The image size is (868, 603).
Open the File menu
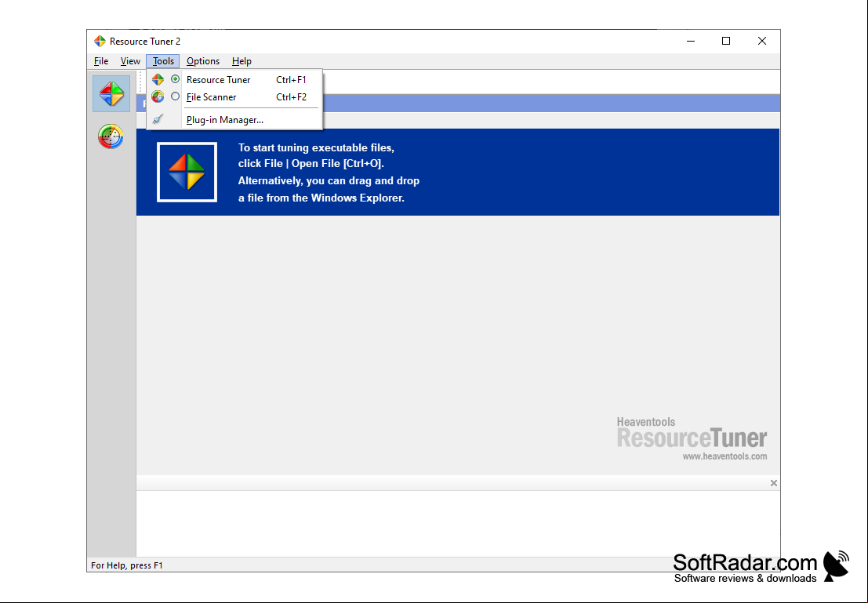(x=101, y=61)
